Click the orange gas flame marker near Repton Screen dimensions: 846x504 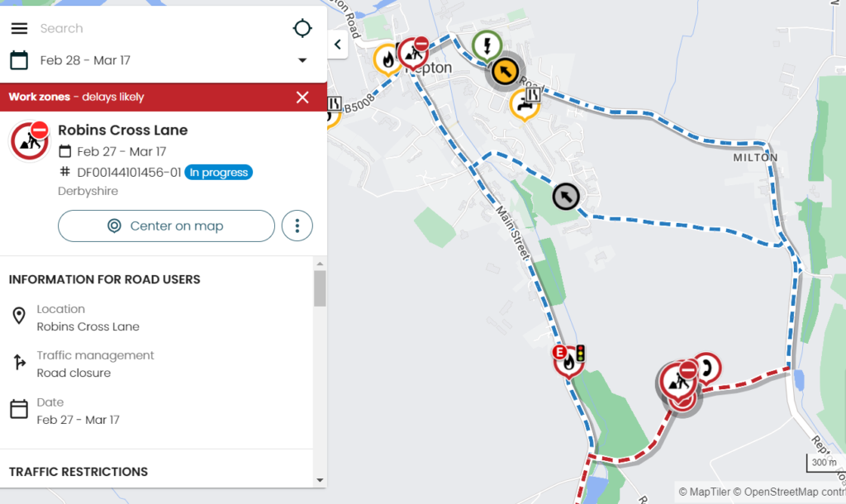(387, 59)
